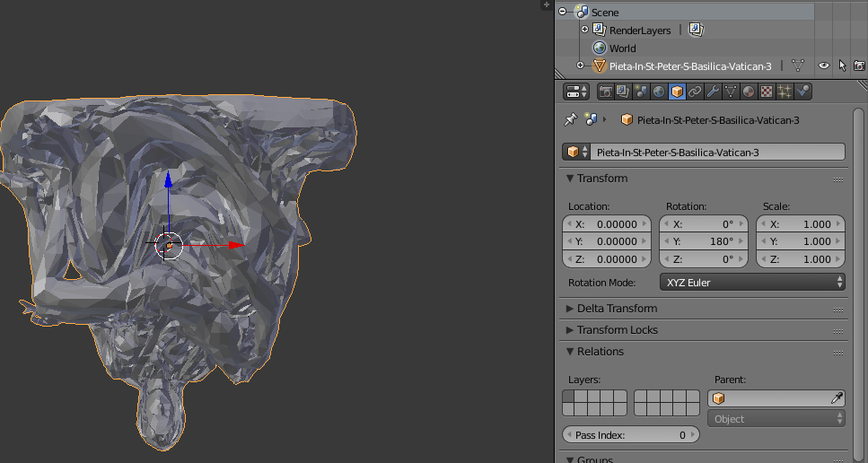Open the Particles tab sparkle icon
This screenshot has height=463, width=868.
click(784, 92)
